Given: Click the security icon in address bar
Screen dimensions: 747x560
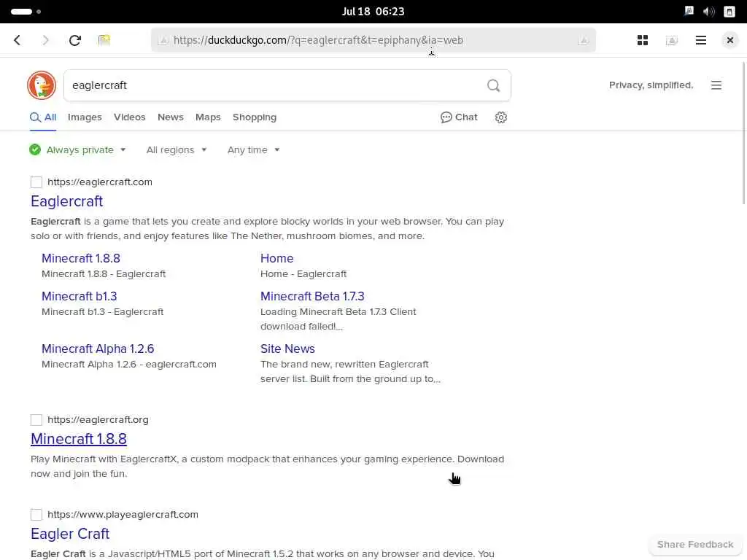Looking at the screenshot, I should [x=163, y=41].
